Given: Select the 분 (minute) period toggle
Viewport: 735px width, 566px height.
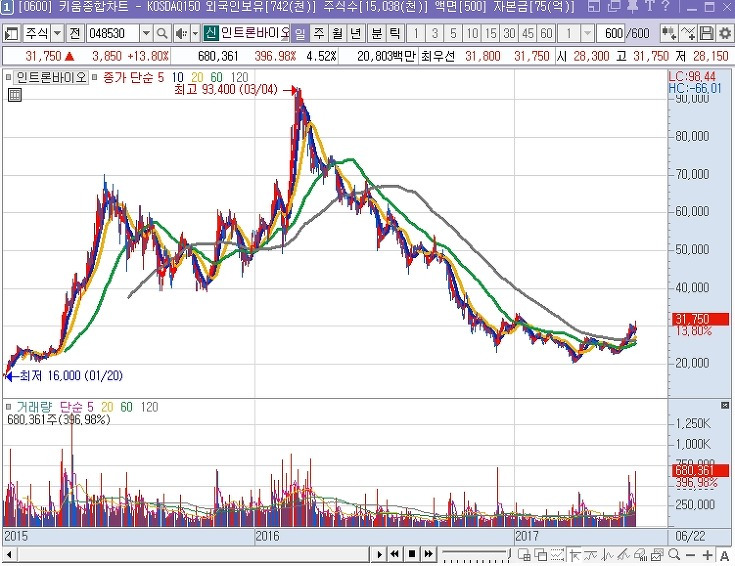Looking at the screenshot, I should point(377,33).
